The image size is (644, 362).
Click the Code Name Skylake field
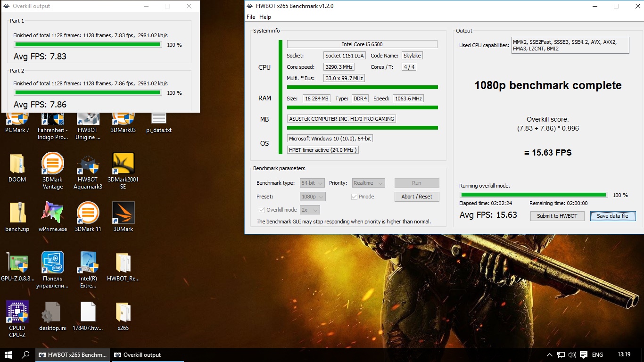click(412, 56)
